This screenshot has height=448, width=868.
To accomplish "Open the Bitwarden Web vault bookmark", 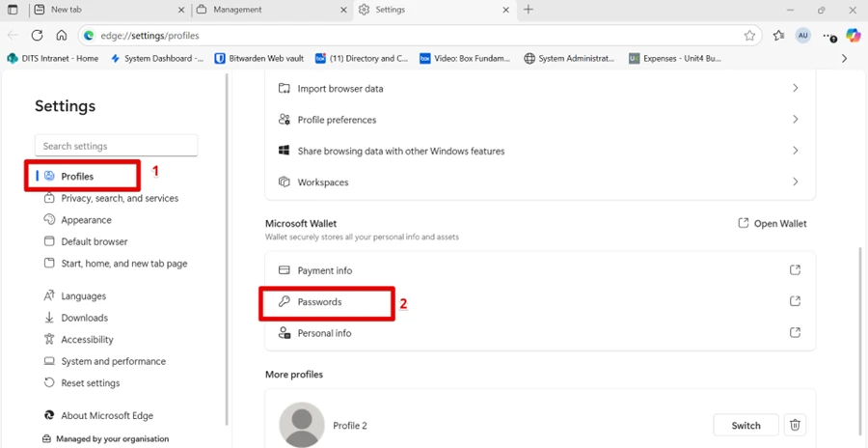I will (x=258, y=58).
